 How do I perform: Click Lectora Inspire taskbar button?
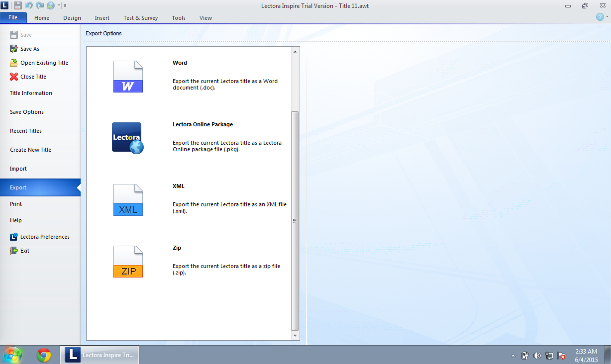[x=100, y=355]
